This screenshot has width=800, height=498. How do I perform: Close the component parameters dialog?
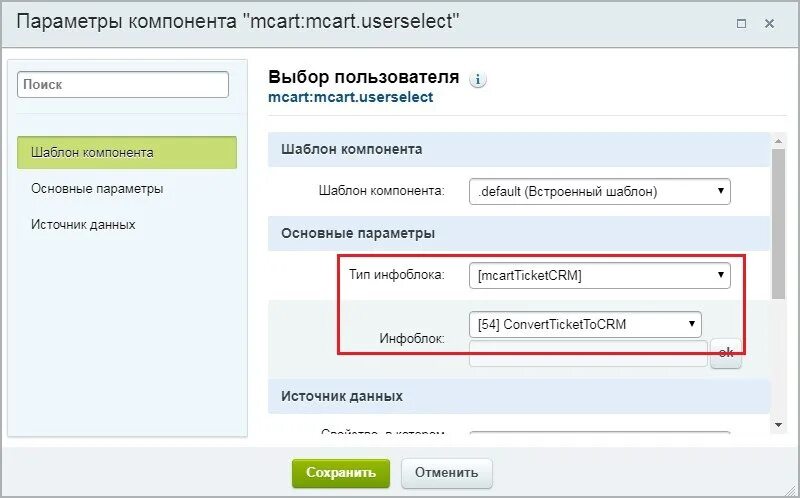point(769,23)
